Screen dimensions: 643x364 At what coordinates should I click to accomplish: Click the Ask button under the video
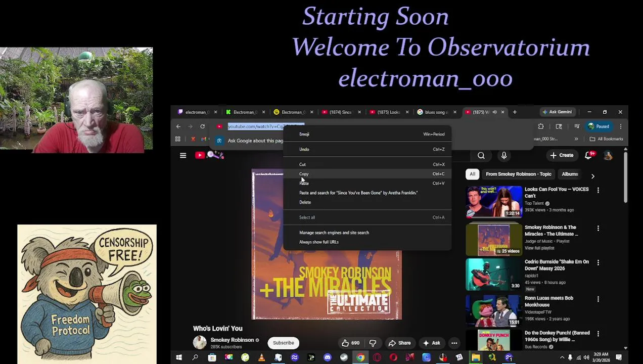tap(431, 343)
